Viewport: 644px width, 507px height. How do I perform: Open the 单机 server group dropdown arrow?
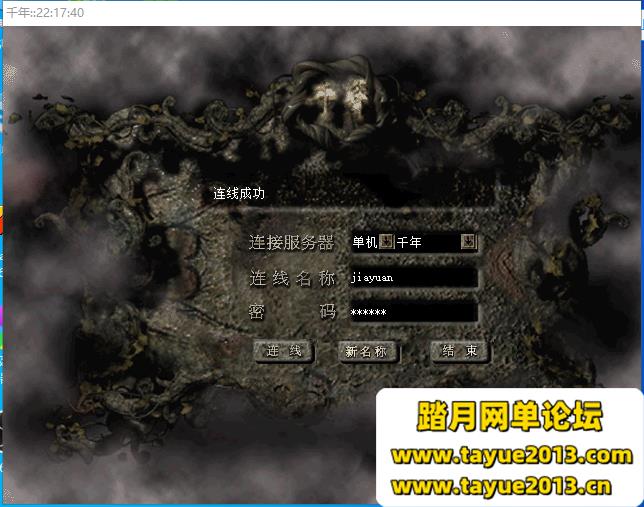pyautogui.click(x=386, y=242)
